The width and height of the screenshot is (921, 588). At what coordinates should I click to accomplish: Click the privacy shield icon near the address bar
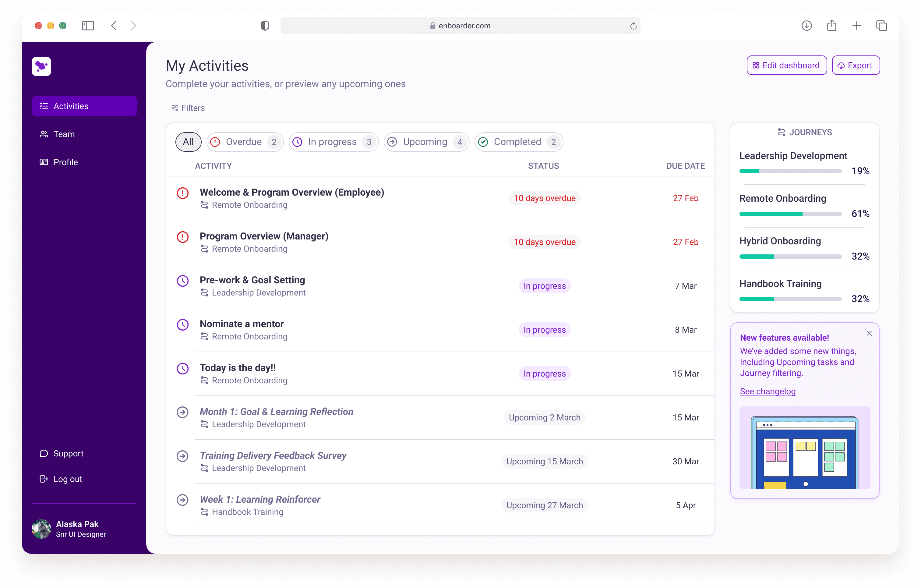pyautogui.click(x=265, y=26)
